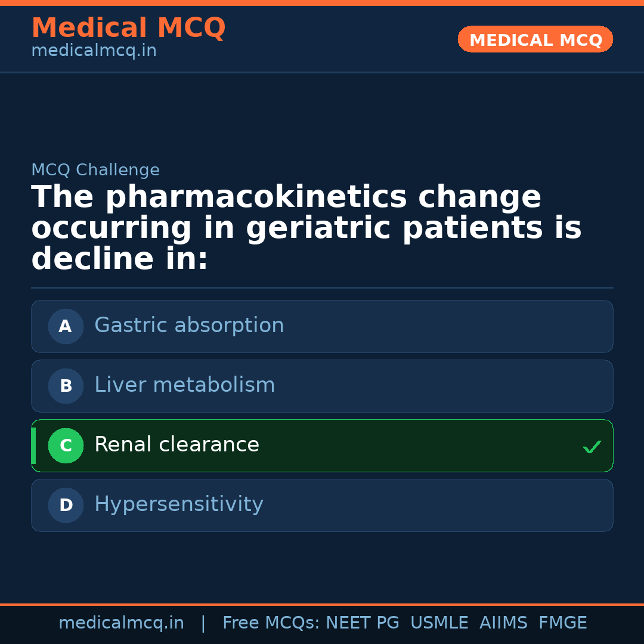Click the large "Medical MCQ" header title

[x=128, y=28]
